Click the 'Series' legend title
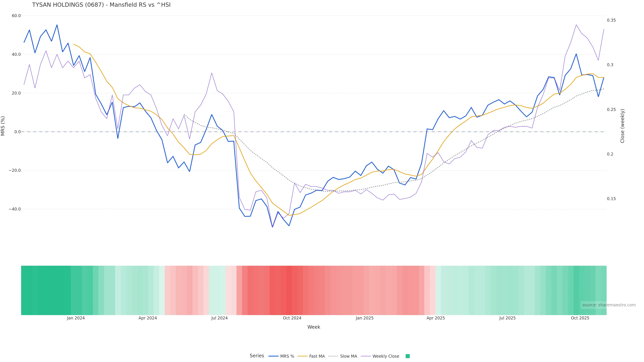The image size is (644, 362). click(257, 356)
